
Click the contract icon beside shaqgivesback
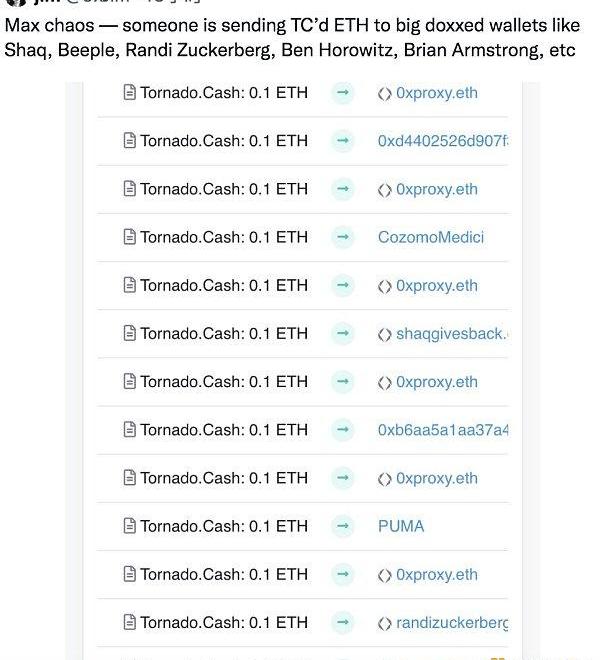point(385,334)
